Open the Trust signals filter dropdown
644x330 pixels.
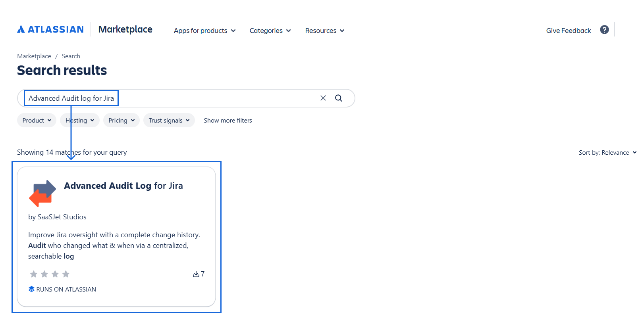tap(169, 120)
